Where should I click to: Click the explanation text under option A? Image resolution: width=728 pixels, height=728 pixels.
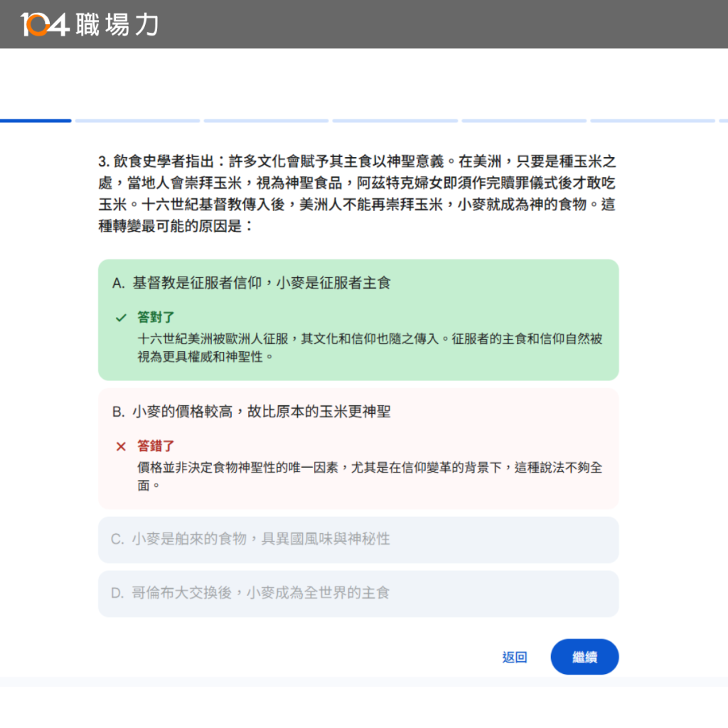pos(370,348)
